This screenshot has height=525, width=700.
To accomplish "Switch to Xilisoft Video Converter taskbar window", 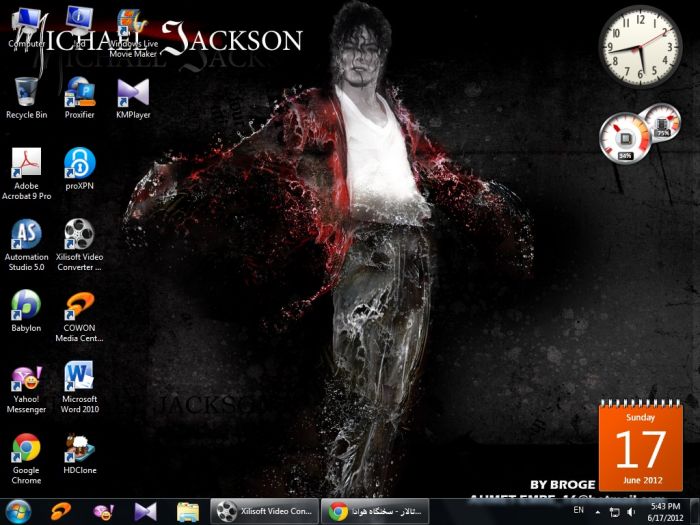I will (265, 512).
